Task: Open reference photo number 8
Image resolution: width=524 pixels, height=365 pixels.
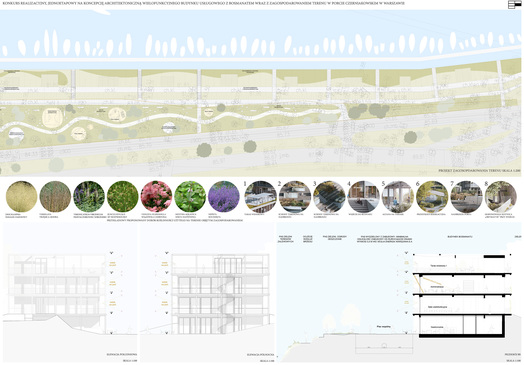Action: tap(501, 197)
